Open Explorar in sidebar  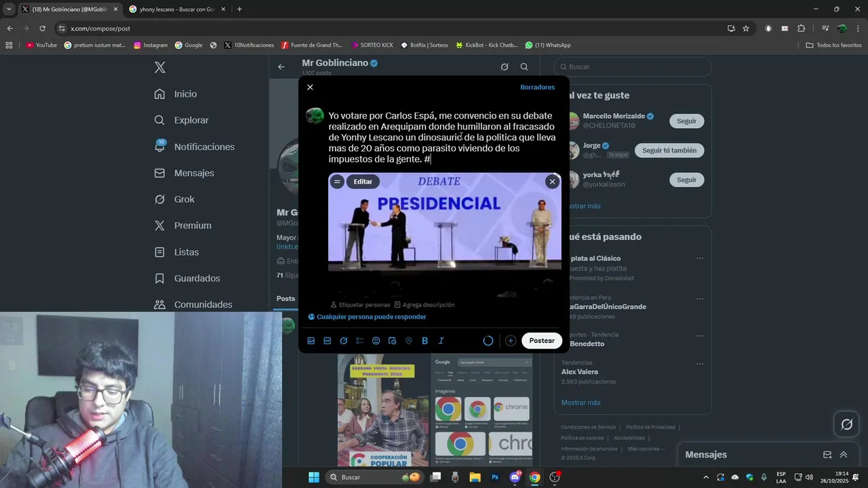[x=182, y=120]
